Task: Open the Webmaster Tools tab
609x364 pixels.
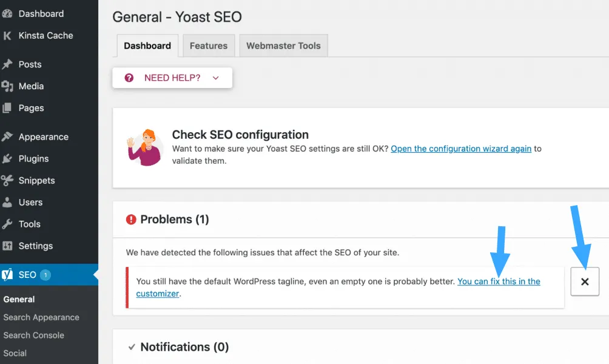Action: (x=283, y=45)
